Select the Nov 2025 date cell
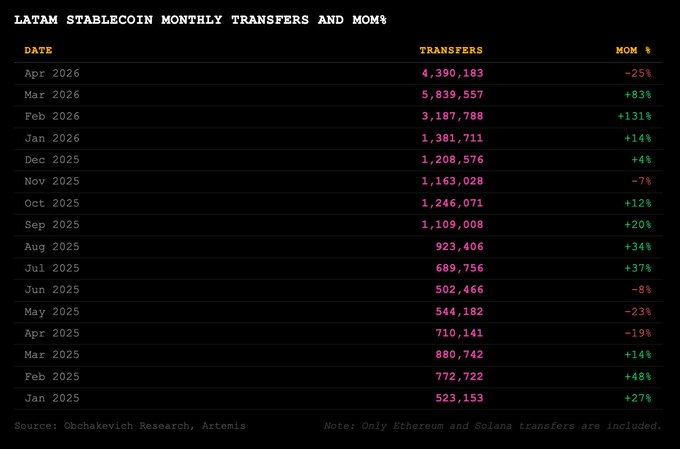Image resolution: width=680 pixels, height=449 pixels. 52,181
